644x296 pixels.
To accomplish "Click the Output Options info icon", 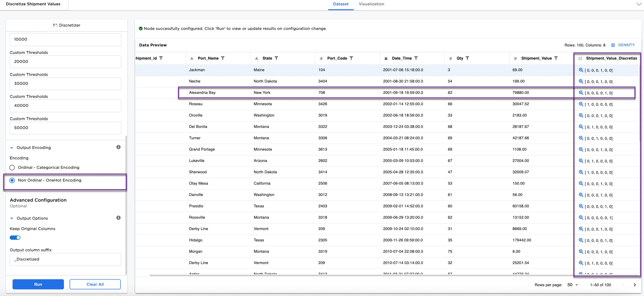I will (118, 218).
